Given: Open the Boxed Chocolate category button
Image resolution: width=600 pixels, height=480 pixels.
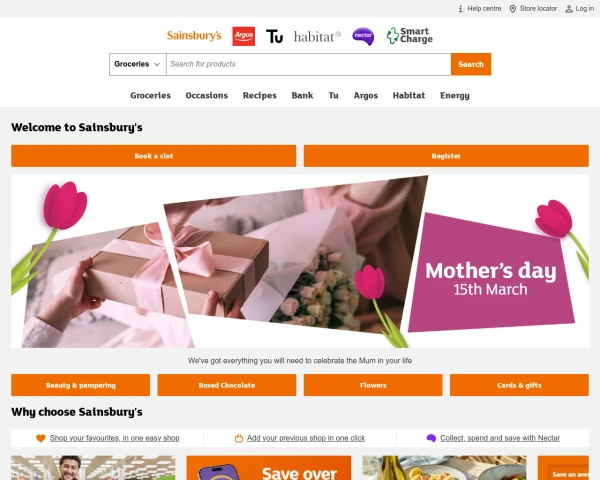Looking at the screenshot, I should (x=227, y=385).
